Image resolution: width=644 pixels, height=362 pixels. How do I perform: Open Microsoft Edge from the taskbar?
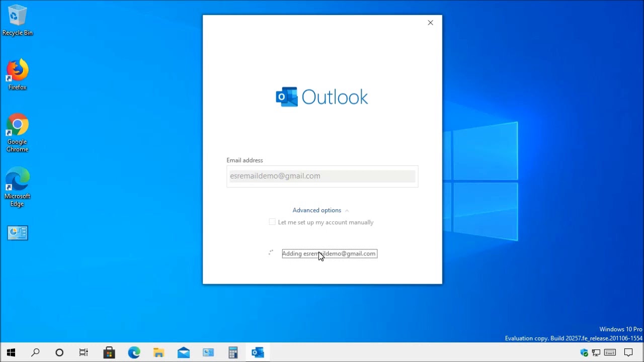click(134, 352)
